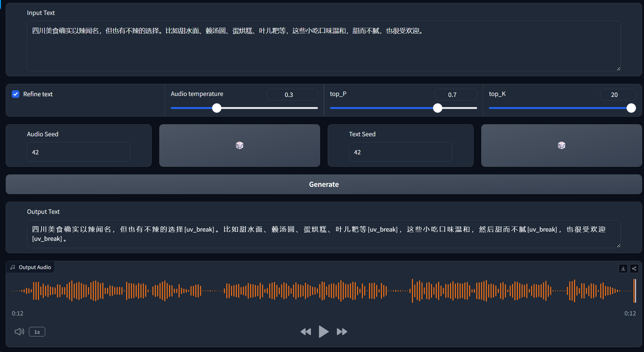Uncheck the Refine text checkbox
Screen dimensions: 644x352
[x=16, y=94]
